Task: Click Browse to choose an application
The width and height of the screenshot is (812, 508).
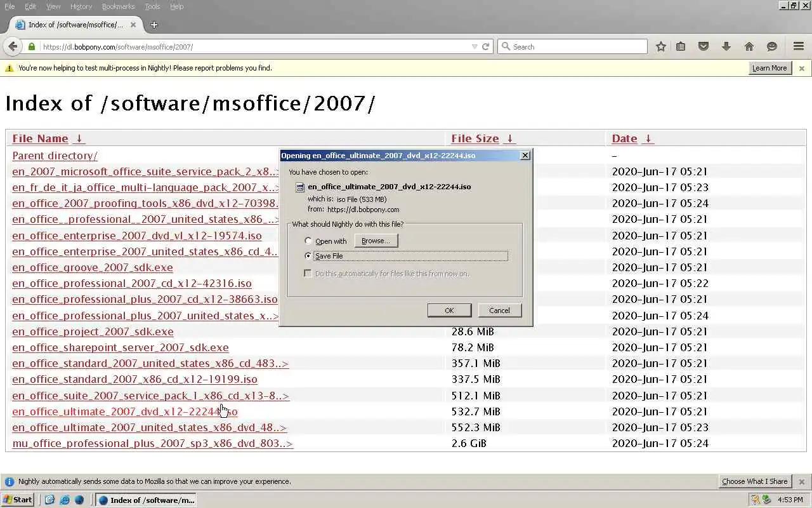Action: (376, 241)
